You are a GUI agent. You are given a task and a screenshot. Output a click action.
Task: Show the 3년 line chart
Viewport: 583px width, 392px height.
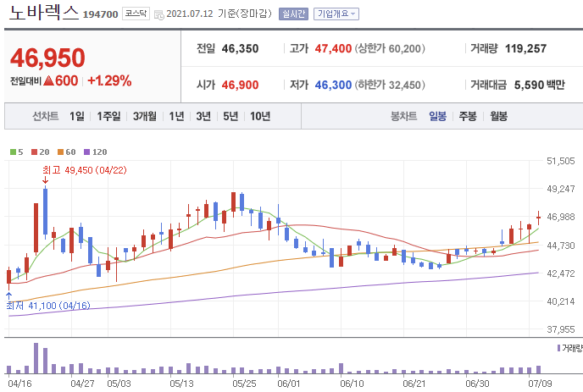click(x=203, y=116)
